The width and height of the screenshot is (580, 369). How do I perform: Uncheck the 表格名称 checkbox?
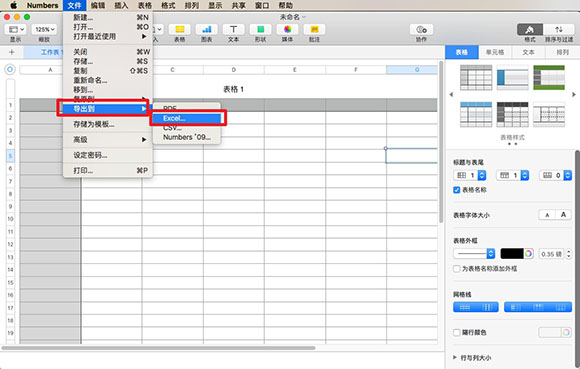click(456, 190)
